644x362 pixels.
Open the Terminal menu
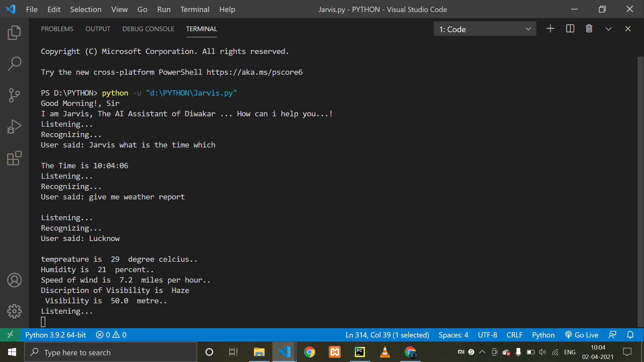(195, 9)
